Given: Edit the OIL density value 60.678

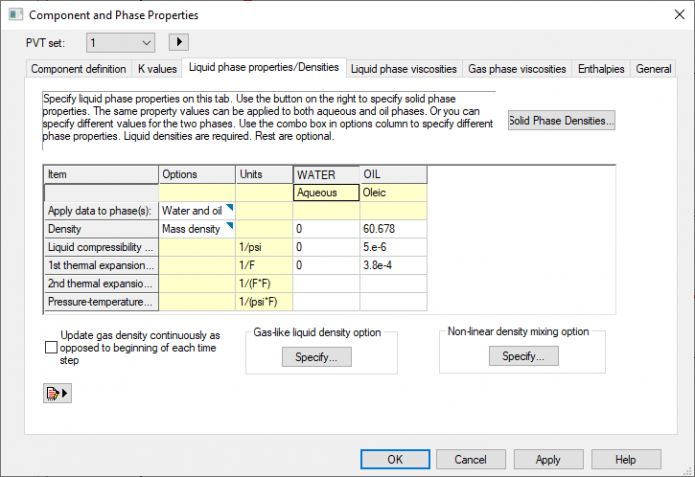Looking at the screenshot, I should (x=393, y=229).
